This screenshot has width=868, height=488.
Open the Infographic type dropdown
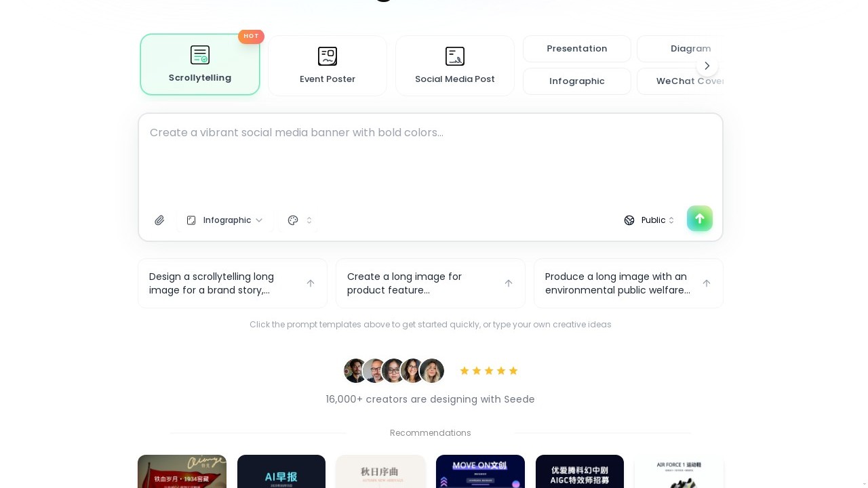(x=225, y=220)
